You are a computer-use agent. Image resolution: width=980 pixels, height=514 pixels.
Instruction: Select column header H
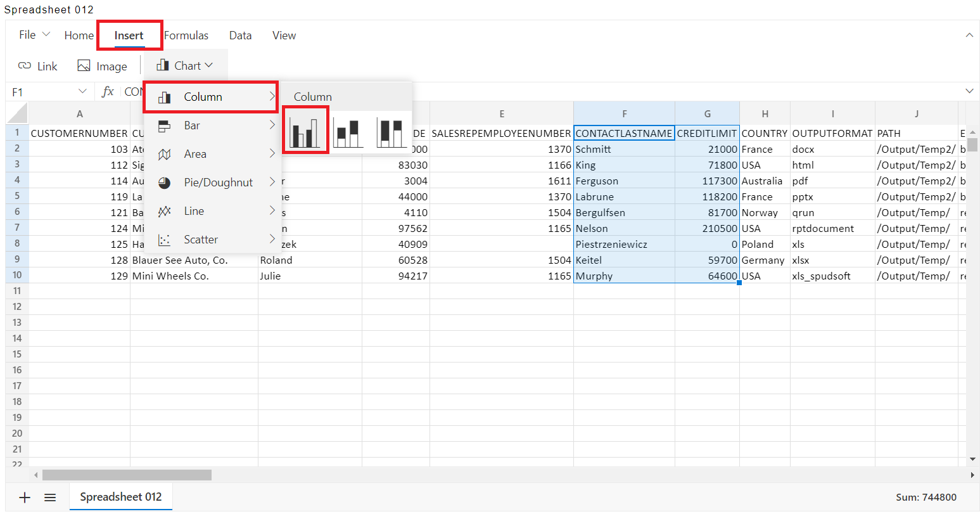[765, 114]
